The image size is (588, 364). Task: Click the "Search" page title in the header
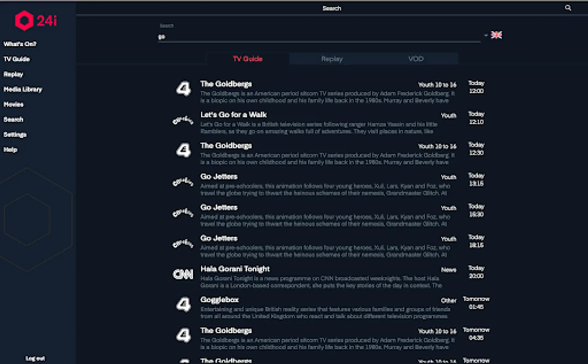(x=332, y=8)
